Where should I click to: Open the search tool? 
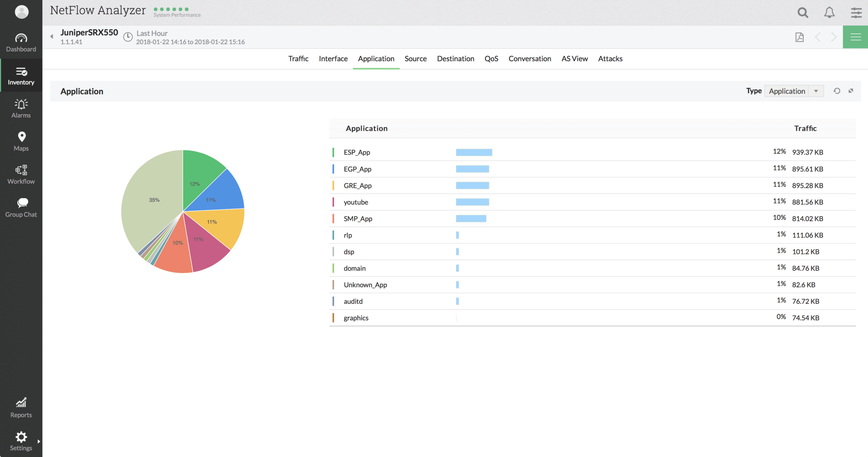(x=802, y=12)
